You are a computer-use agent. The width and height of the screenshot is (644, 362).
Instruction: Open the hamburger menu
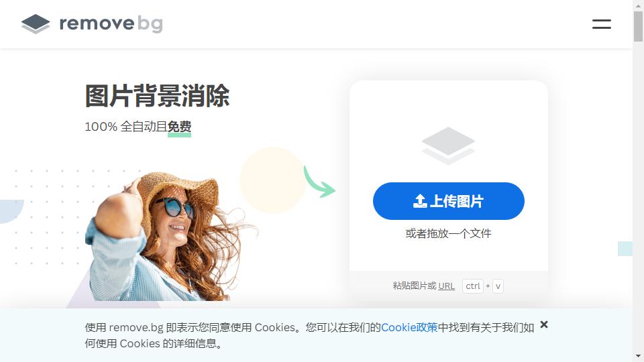[601, 24]
